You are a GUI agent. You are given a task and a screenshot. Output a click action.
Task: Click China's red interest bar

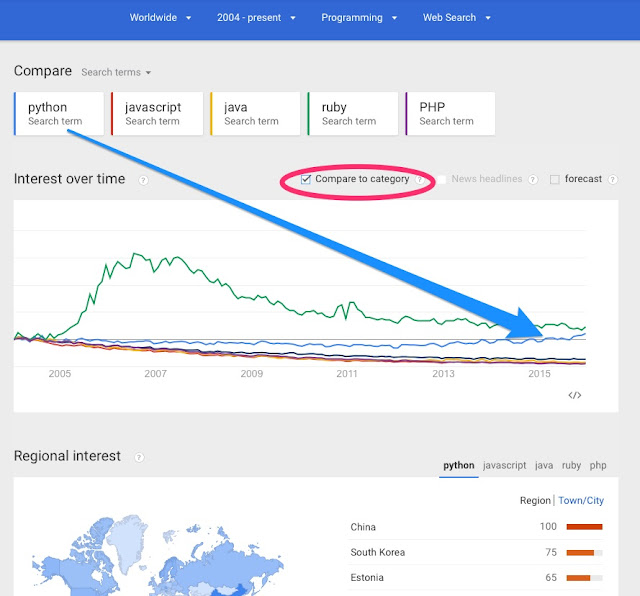point(584,527)
